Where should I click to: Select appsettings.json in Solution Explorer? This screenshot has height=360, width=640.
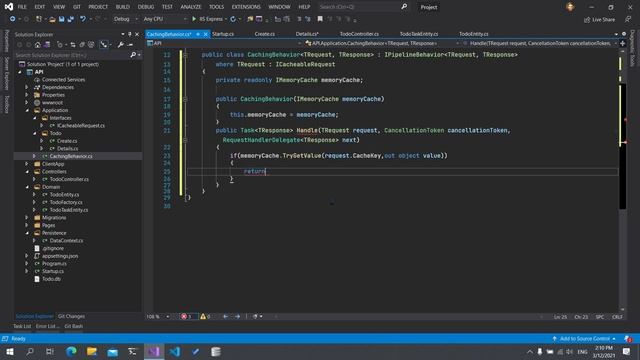coord(60,256)
